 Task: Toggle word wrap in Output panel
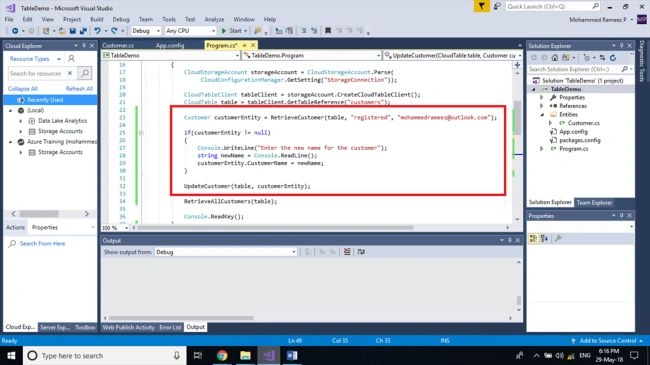point(361,252)
